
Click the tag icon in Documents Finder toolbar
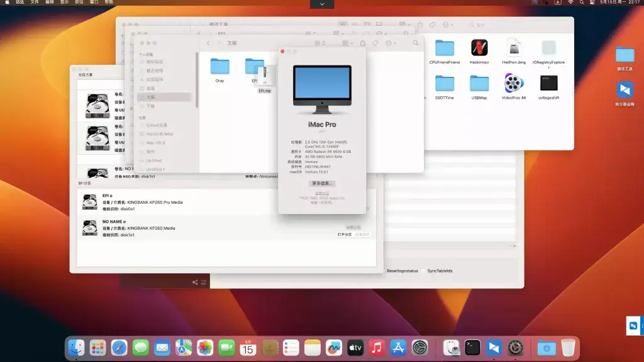(375, 43)
